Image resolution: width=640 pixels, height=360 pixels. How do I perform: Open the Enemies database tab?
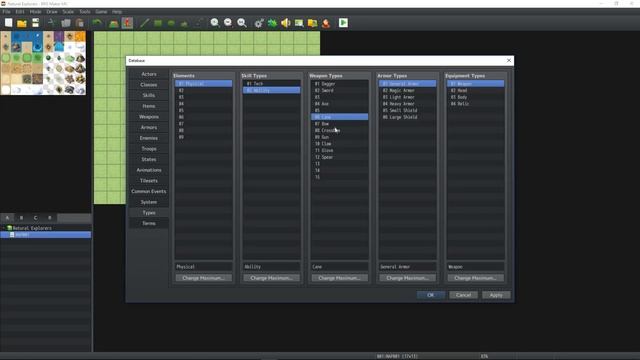pos(149,138)
